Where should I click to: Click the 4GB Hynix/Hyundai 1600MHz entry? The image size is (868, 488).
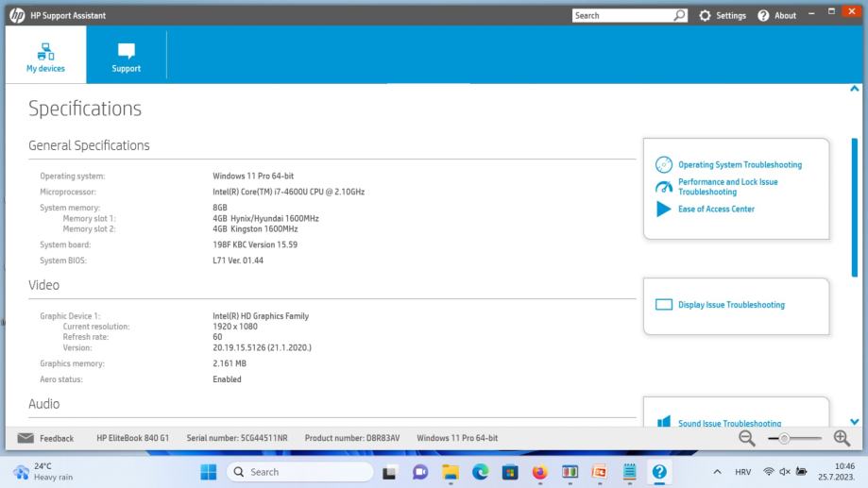tap(265, 219)
